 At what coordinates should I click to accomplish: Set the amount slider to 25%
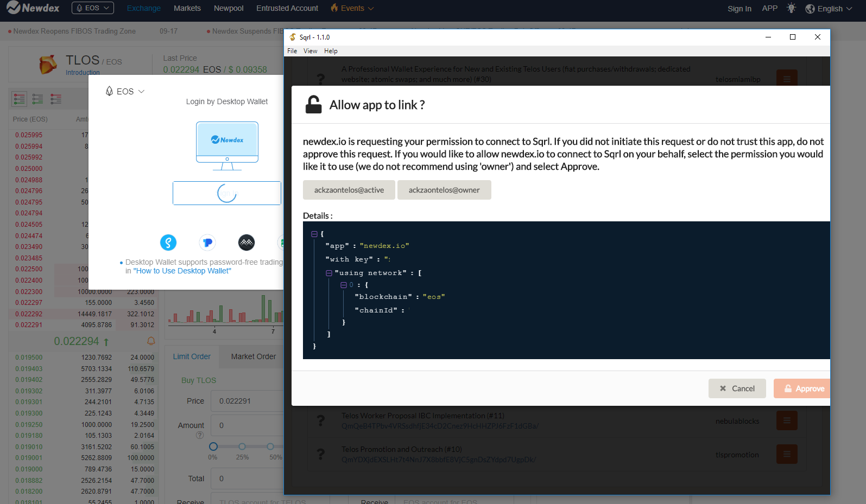pyautogui.click(x=242, y=446)
